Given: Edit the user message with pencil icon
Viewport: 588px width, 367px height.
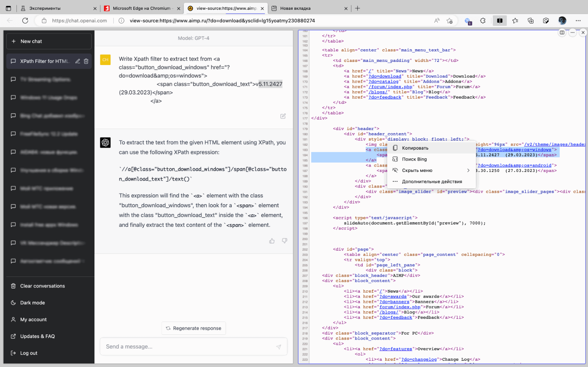Looking at the screenshot, I should [283, 116].
